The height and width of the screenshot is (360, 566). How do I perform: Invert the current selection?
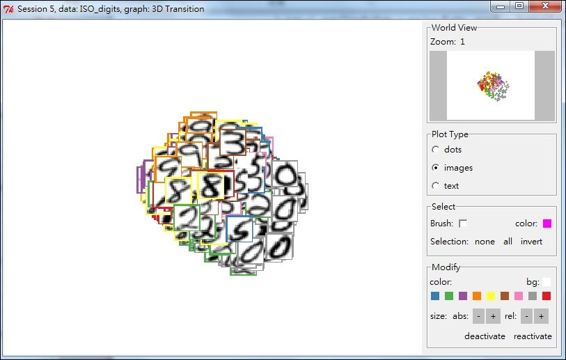pyautogui.click(x=531, y=242)
